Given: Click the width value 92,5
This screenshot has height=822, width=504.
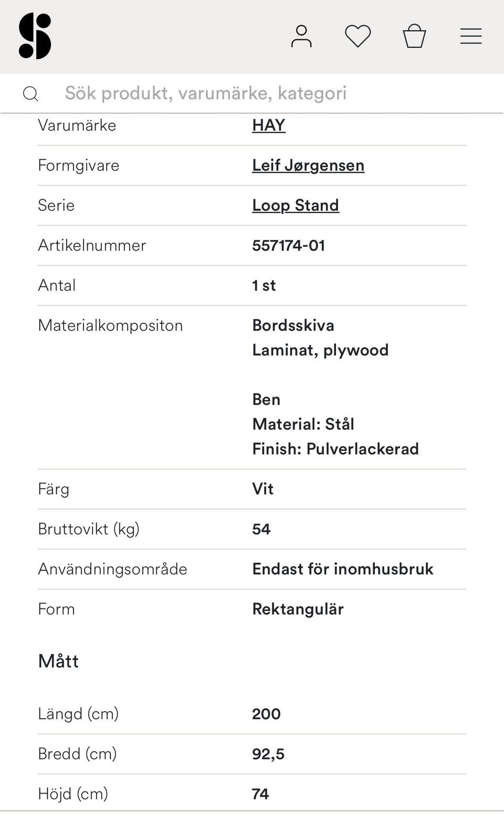Looking at the screenshot, I should click(268, 754).
